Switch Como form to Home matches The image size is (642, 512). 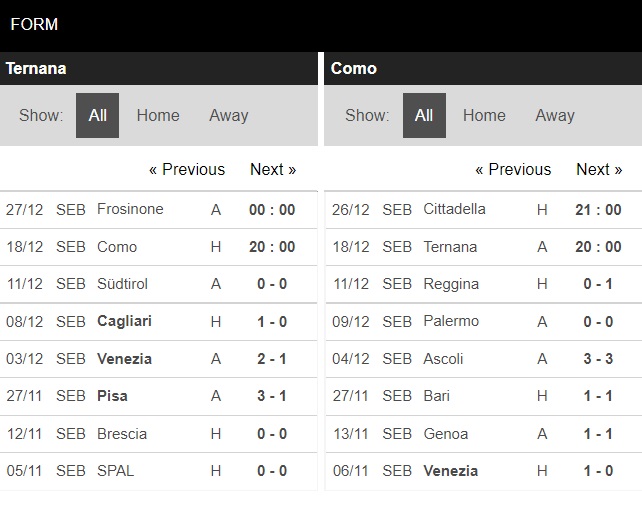484,115
